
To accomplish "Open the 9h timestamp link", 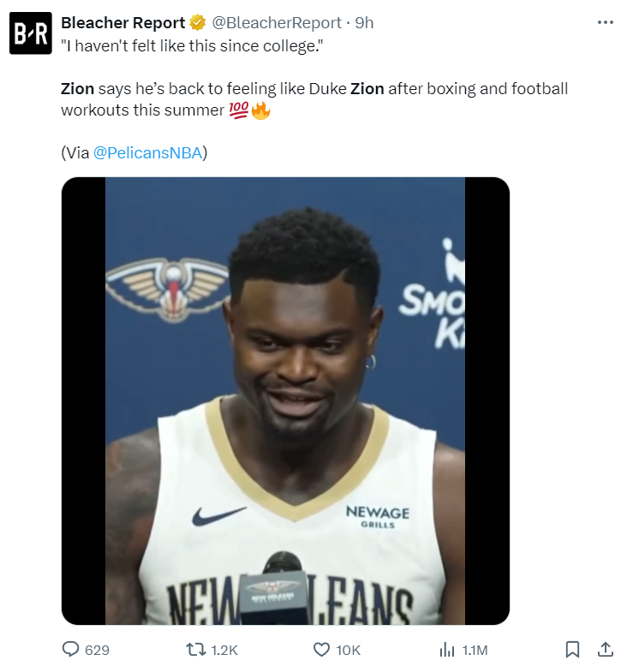I will (365, 23).
